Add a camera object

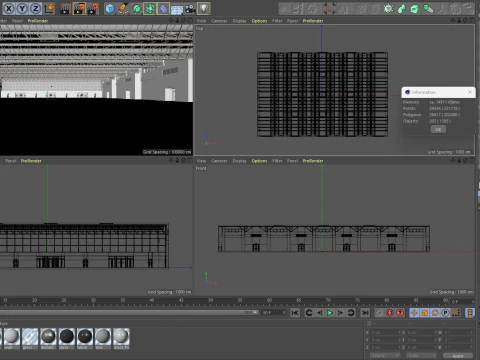(190, 8)
